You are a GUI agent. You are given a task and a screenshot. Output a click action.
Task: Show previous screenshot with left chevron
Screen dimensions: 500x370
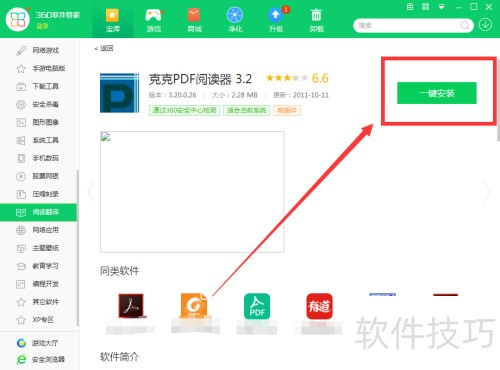(91, 191)
